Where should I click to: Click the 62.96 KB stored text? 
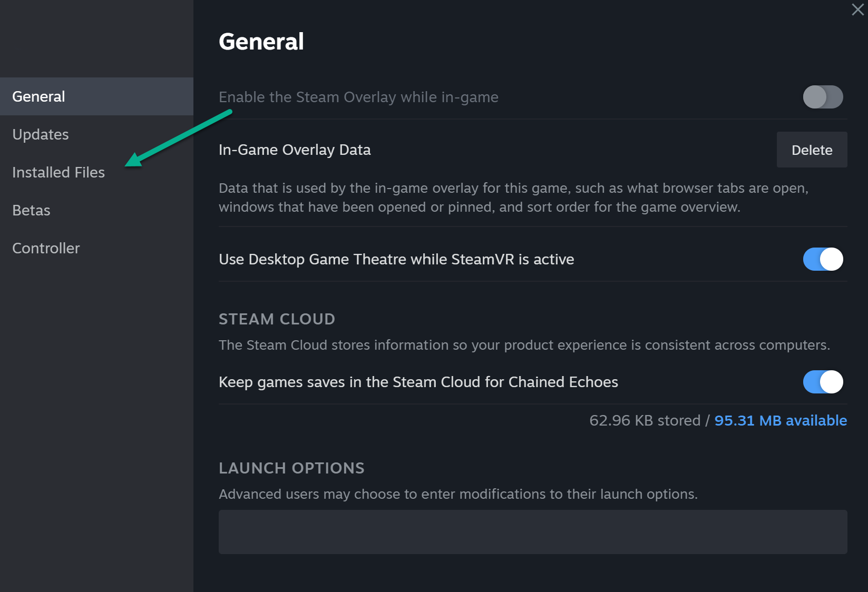point(645,420)
